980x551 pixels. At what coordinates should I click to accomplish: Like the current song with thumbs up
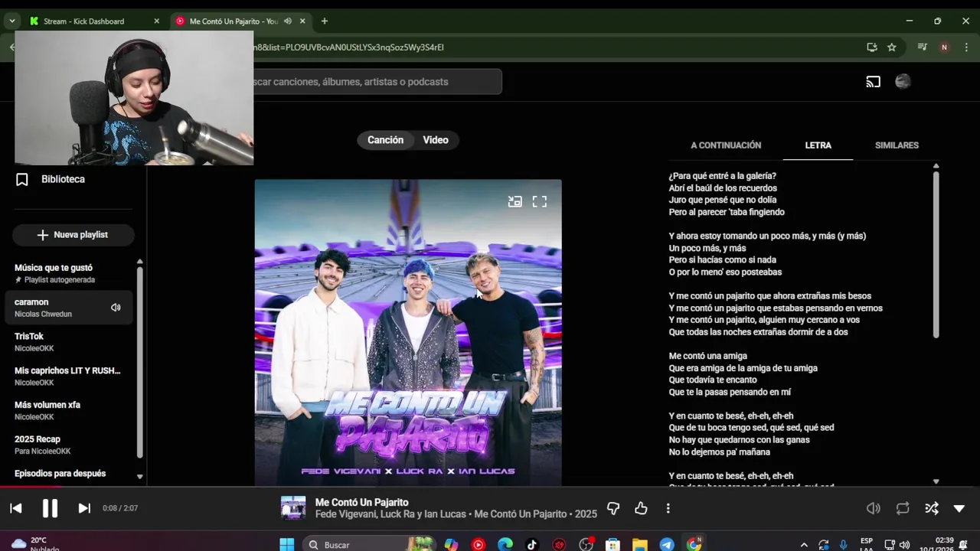[x=641, y=508]
